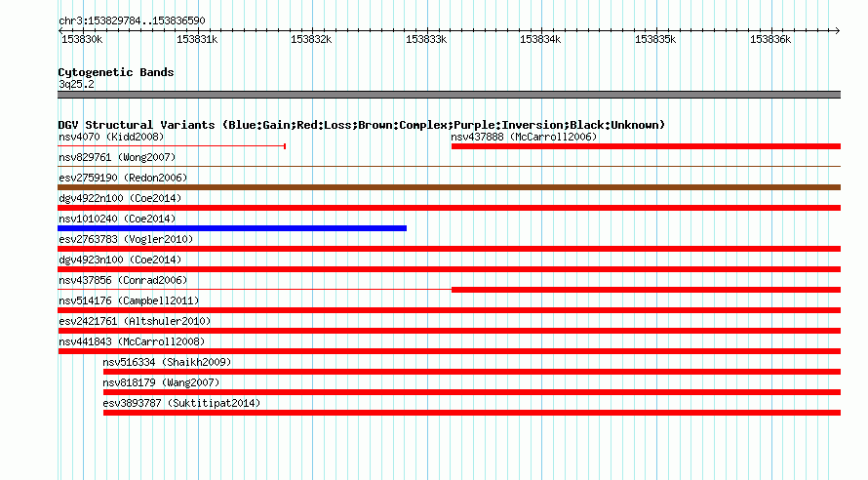Image resolution: width=868 pixels, height=480 pixels.
Task: Click the red dgv4922n100 loss bar
Action: 449,208
